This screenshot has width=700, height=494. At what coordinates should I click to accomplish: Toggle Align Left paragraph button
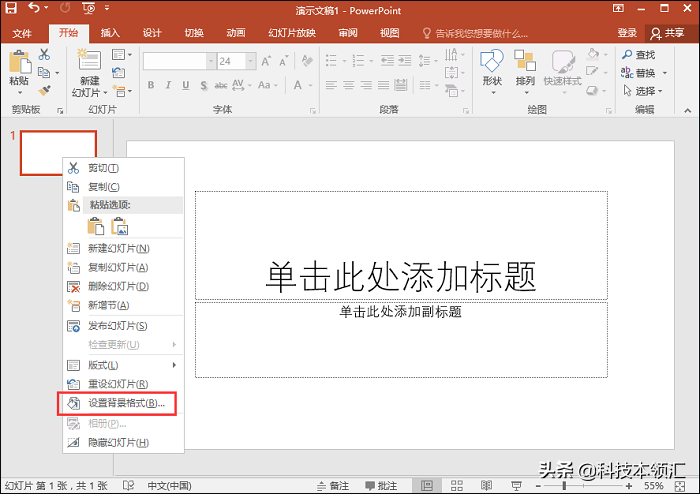331,85
